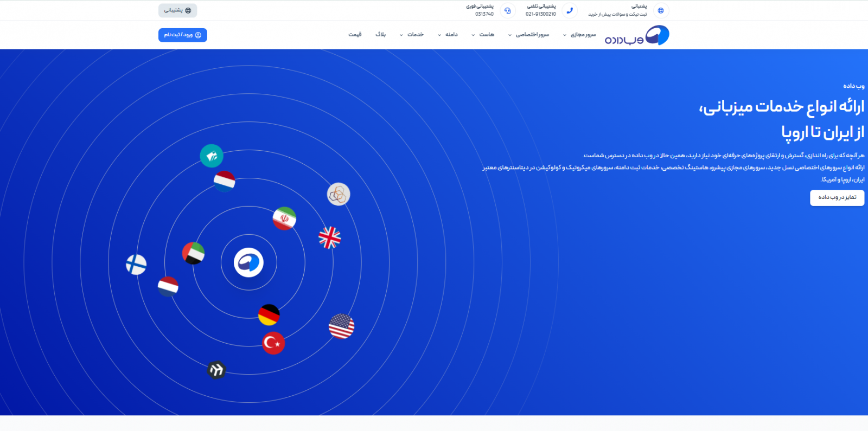Click the globe icon beside ثبت تیکت support
The width and height of the screenshot is (868, 431).
661,10
